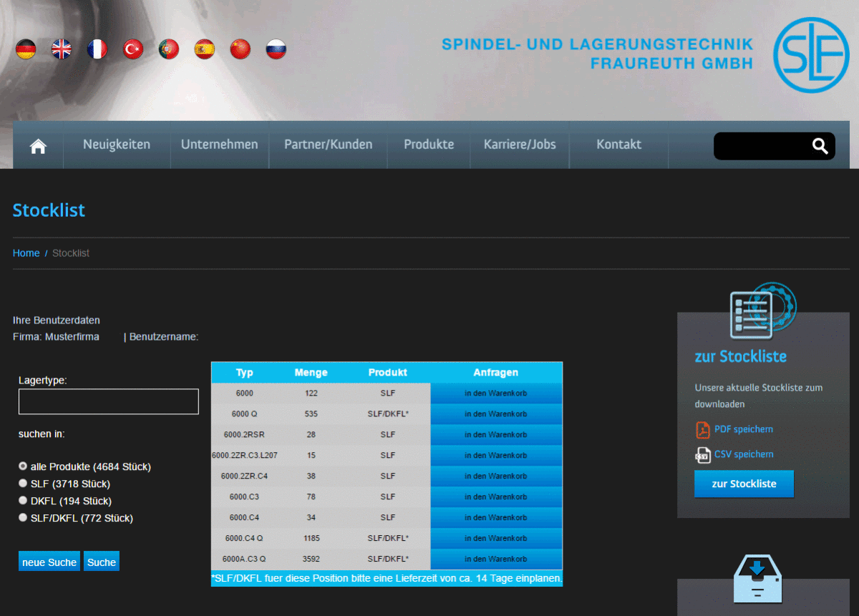Select the Chinese flag language
Image resolution: width=859 pixels, height=616 pixels.
(x=241, y=49)
